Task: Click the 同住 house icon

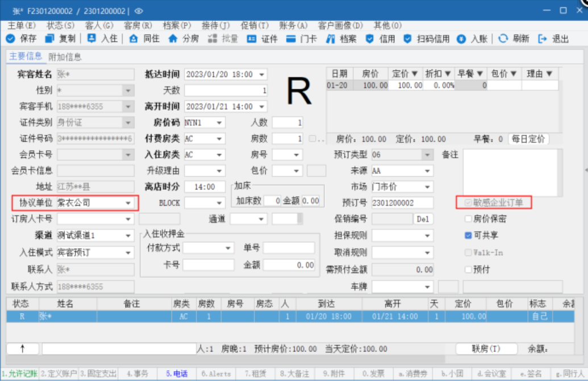Action: click(134, 39)
